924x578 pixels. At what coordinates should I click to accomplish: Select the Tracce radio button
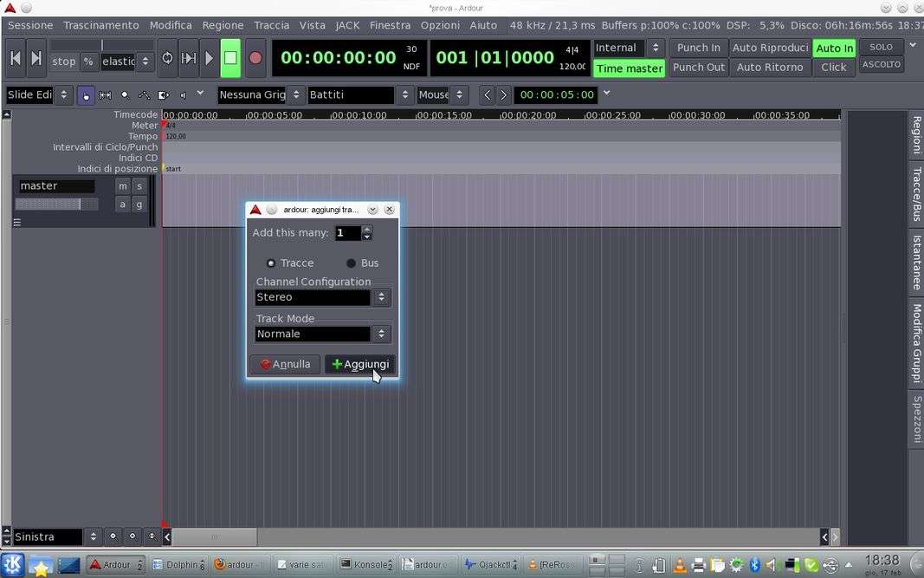pyautogui.click(x=271, y=263)
